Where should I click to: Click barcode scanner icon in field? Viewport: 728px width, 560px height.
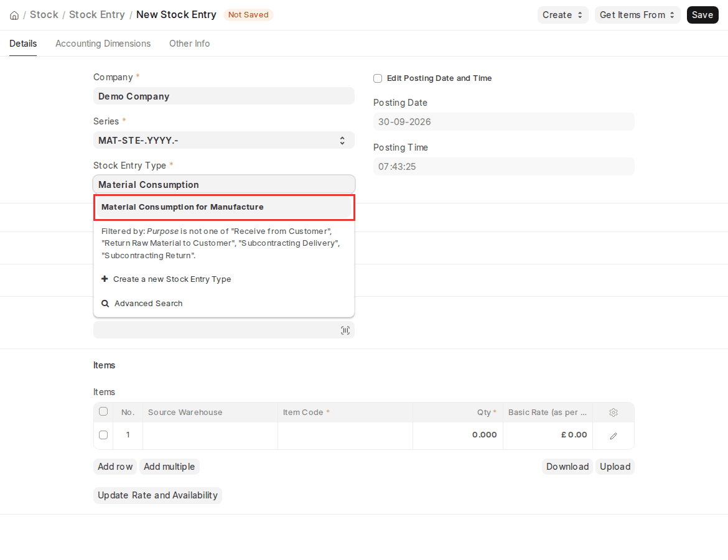coord(345,330)
